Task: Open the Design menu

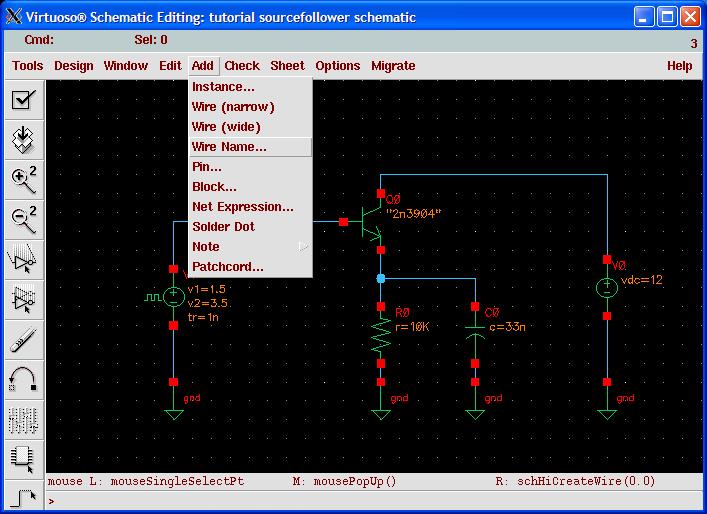Action: point(73,66)
